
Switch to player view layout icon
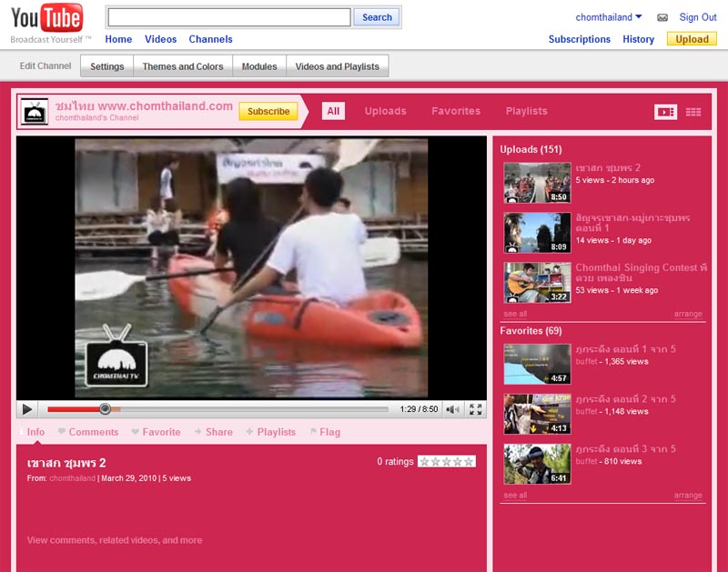[x=665, y=112]
